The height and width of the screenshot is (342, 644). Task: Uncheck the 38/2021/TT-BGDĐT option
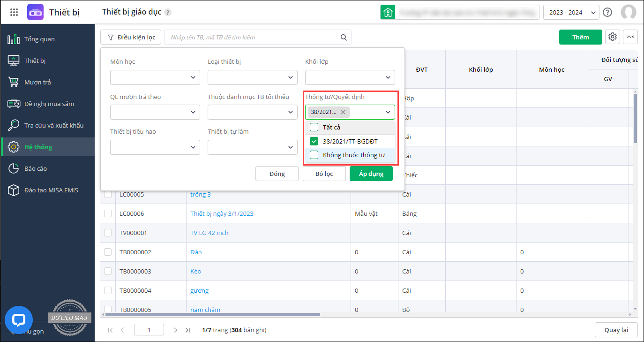[314, 141]
